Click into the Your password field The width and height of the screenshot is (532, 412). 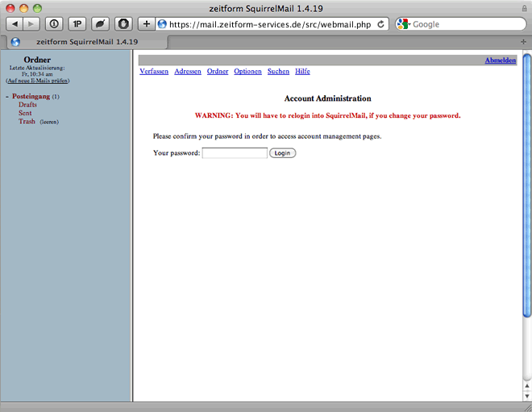coord(235,153)
